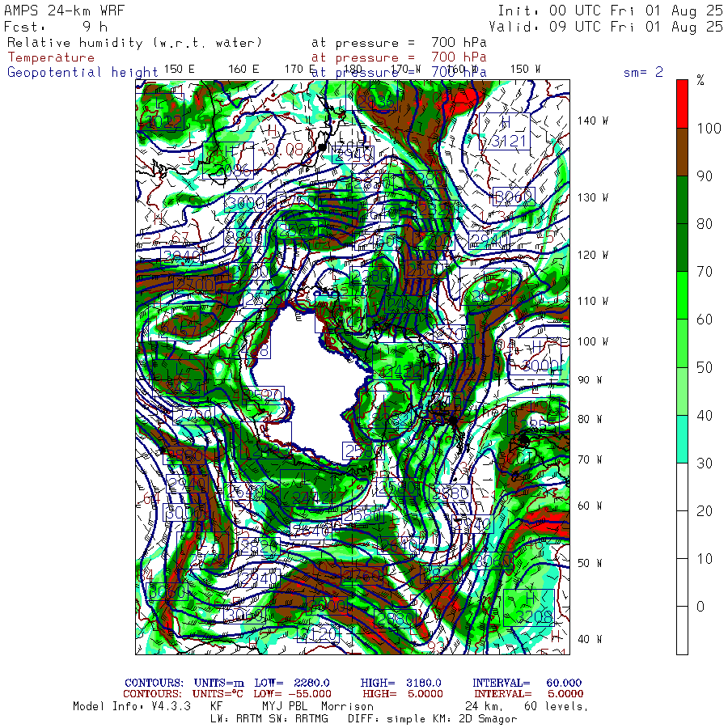Screen dimensions: 728x728
Task: Click the red 'Temperature' field label
Action: (x=51, y=57)
